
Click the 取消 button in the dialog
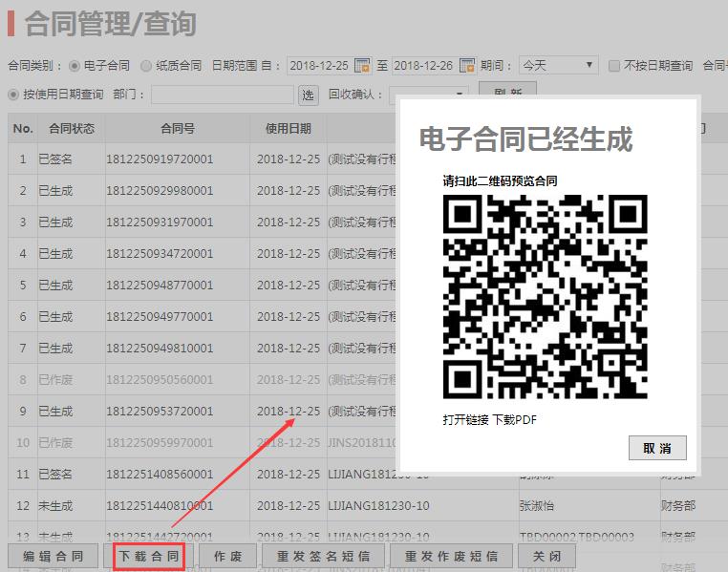point(657,448)
